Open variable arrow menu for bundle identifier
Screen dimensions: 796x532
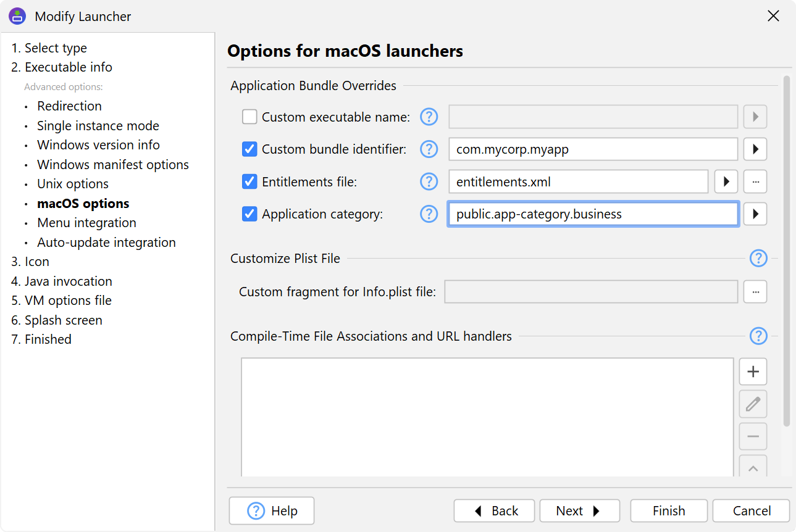pos(755,149)
